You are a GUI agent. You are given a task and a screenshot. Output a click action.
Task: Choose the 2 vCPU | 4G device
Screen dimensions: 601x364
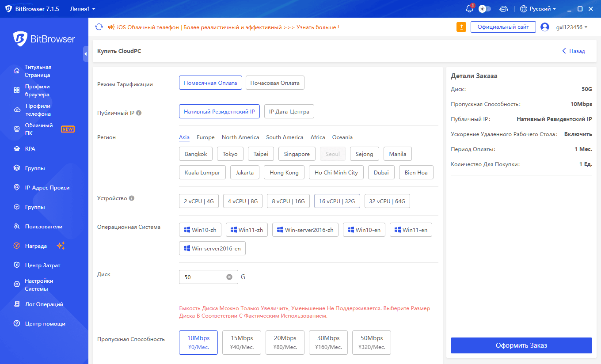199,201
